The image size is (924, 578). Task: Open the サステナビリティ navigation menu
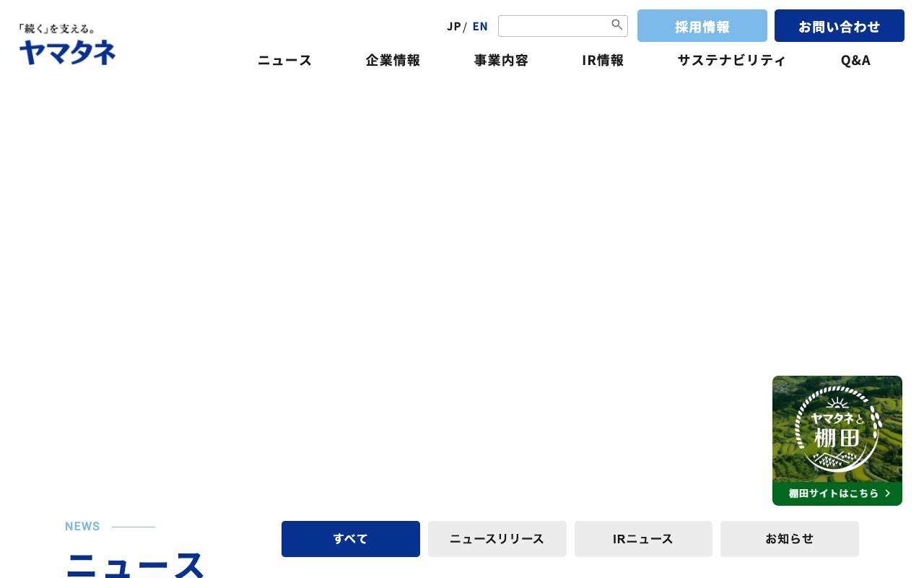click(x=731, y=61)
